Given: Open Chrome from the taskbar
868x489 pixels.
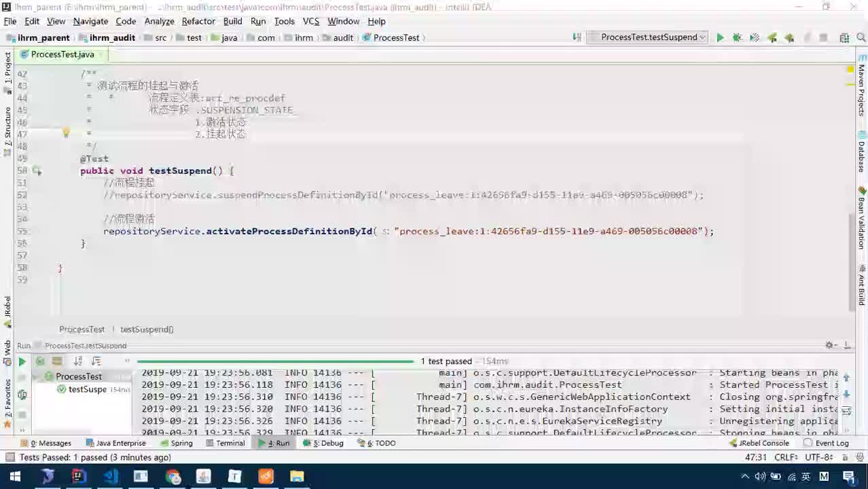Looking at the screenshot, I should 173,477.
